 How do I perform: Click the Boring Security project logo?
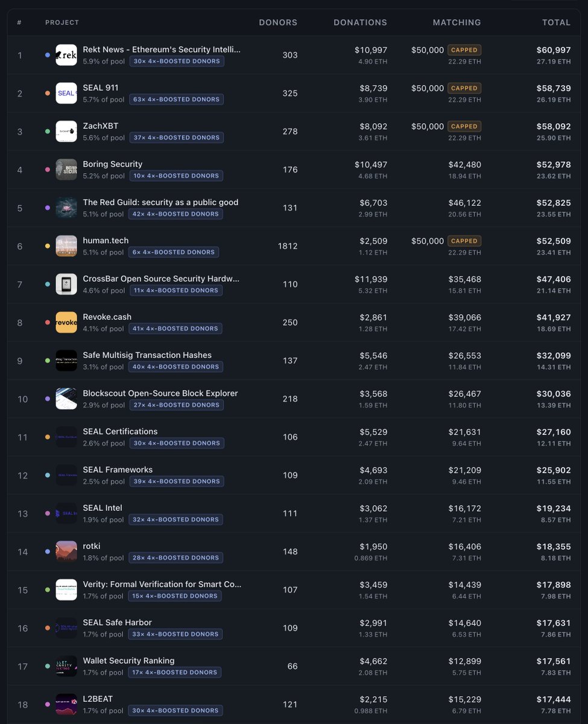(x=66, y=170)
